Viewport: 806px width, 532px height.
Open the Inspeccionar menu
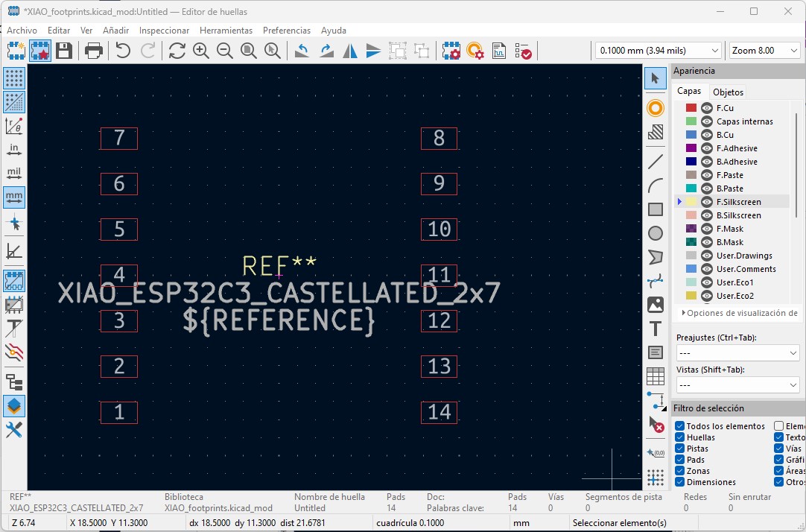click(164, 31)
